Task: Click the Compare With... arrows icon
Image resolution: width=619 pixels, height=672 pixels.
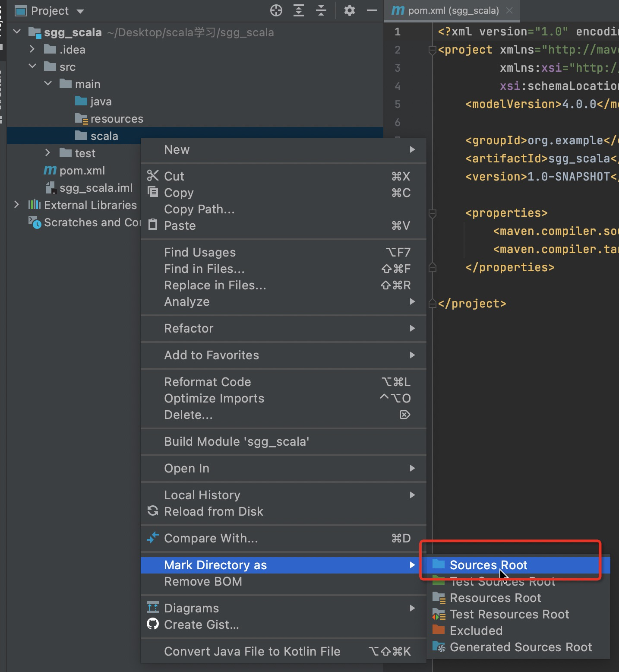Action: pyautogui.click(x=153, y=538)
